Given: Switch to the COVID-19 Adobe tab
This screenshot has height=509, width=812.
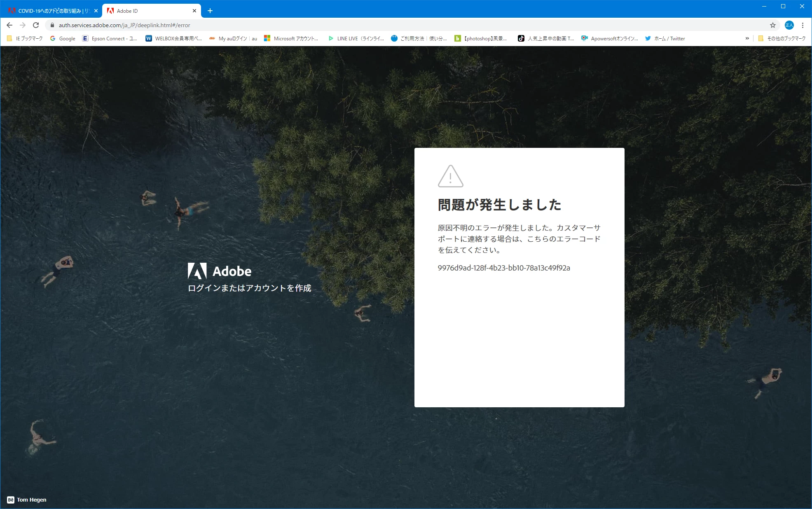Looking at the screenshot, I should [x=49, y=11].
